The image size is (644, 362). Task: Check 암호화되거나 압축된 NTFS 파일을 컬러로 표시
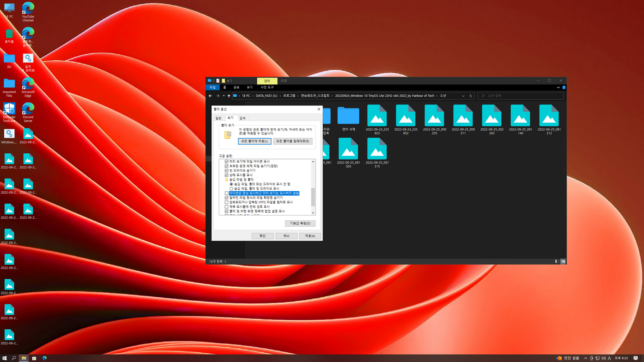pyautogui.click(x=226, y=202)
